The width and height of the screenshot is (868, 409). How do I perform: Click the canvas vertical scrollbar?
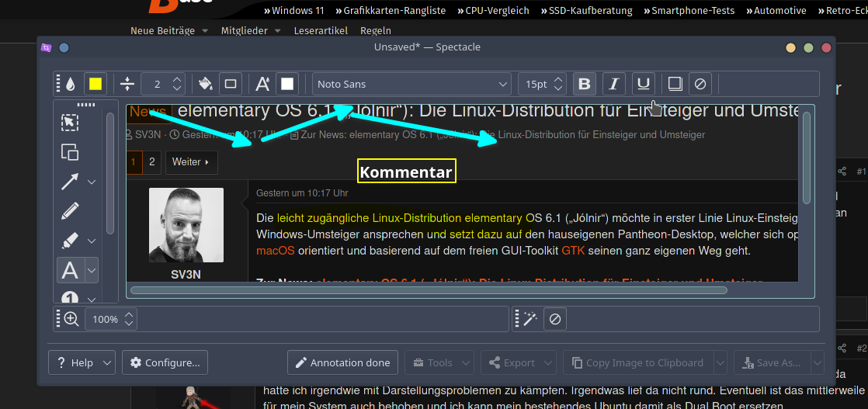[x=807, y=158]
